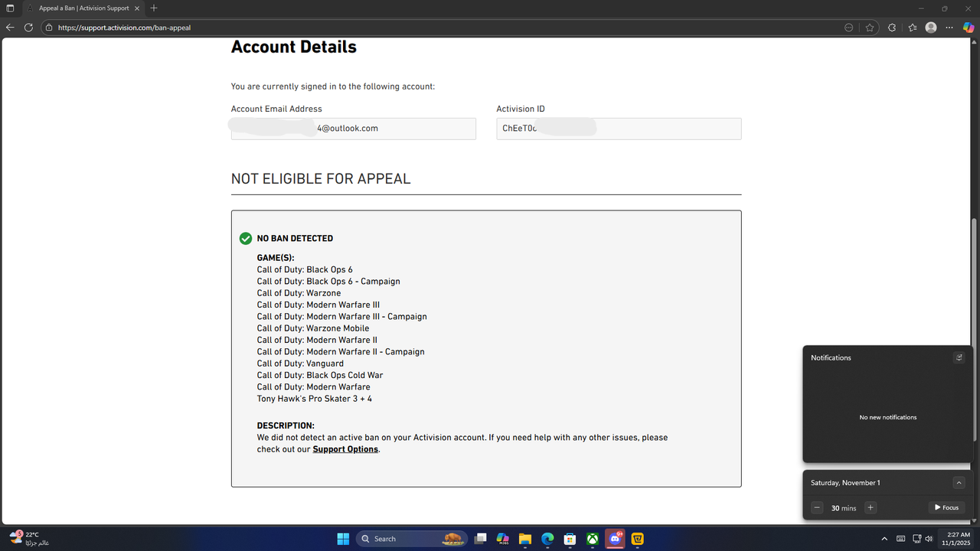Show hidden system tray icons
This screenshot has width=980, height=551.
click(884, 539)
